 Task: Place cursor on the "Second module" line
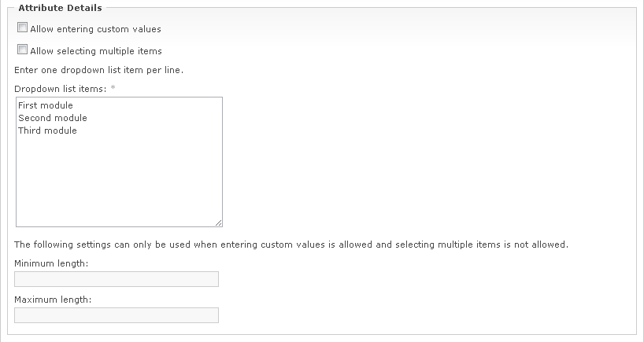tap(53, 118)
